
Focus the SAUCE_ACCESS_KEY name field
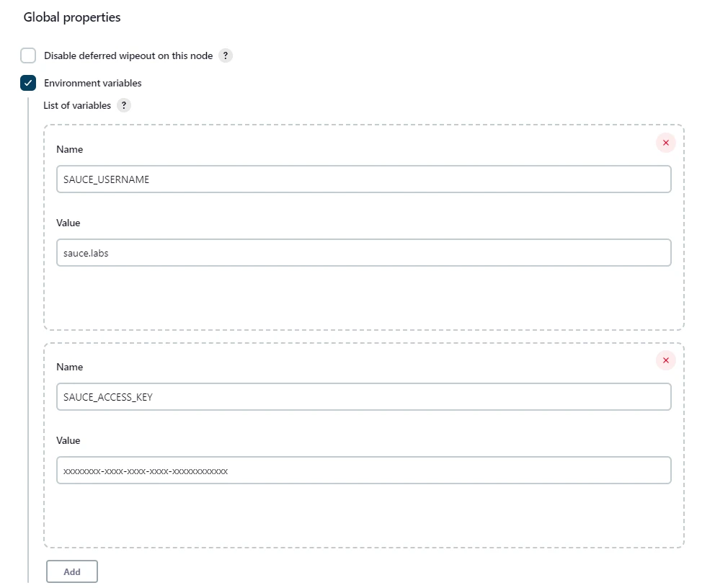point(363,396)
